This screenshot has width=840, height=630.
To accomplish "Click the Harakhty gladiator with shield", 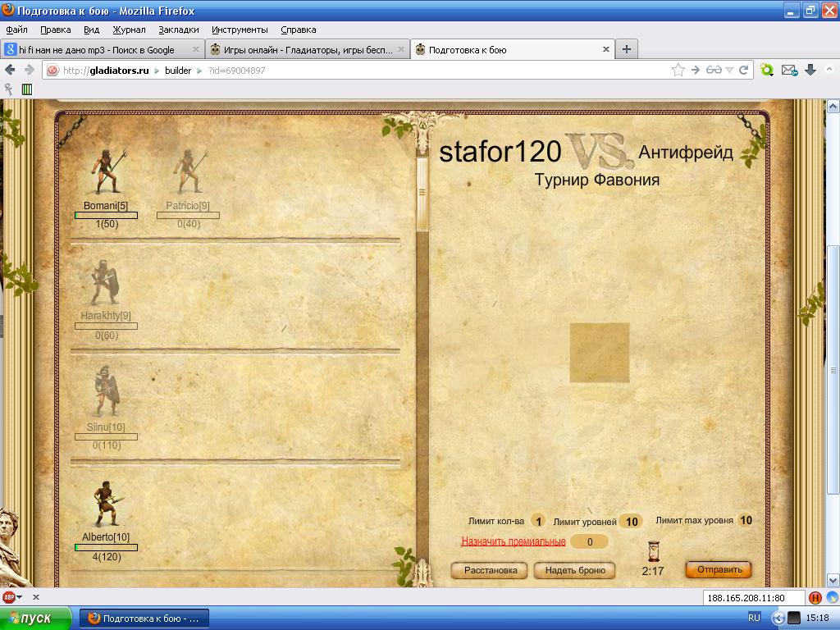I will coord(106,283).
